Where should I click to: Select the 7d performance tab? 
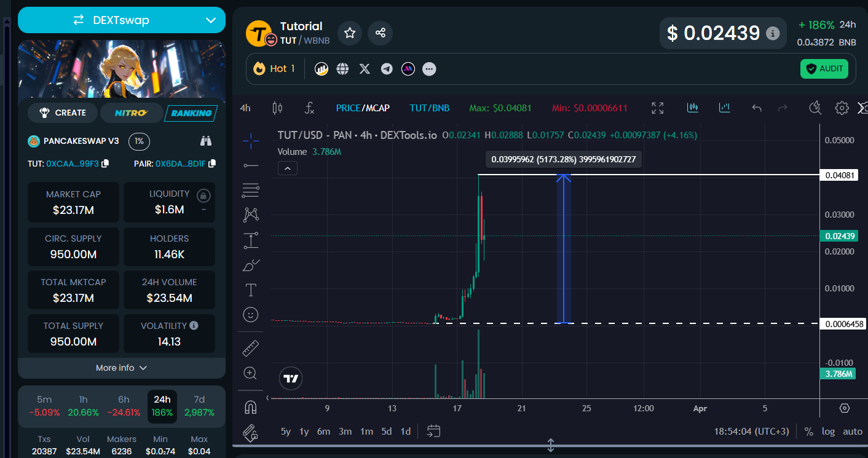pos(199,406)
